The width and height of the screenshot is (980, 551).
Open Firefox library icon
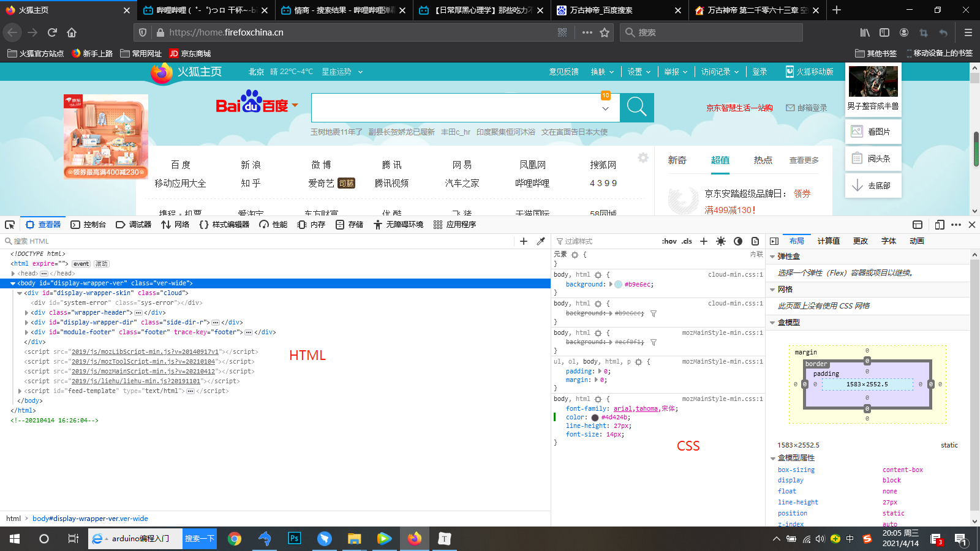pos(865,32)
